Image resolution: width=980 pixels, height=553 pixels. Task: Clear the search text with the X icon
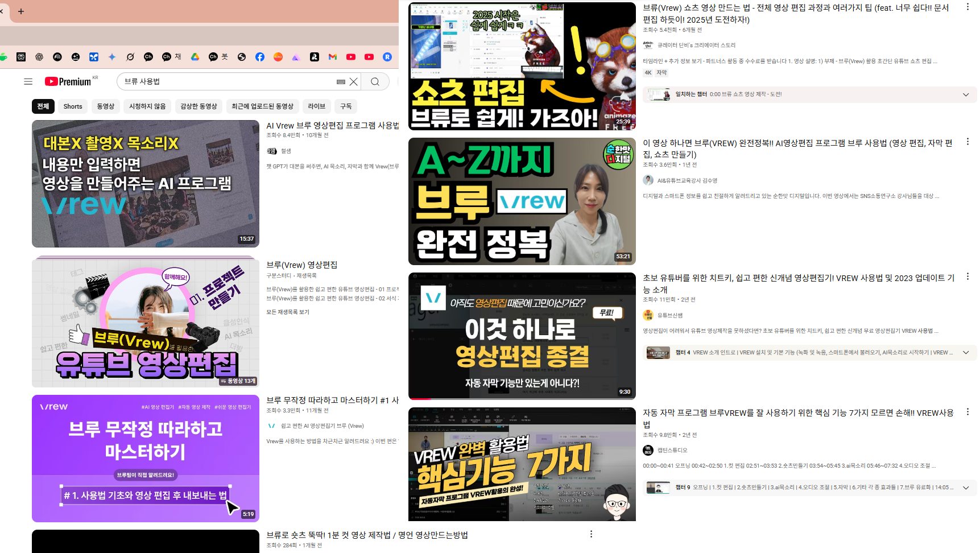tap(354, 81)
